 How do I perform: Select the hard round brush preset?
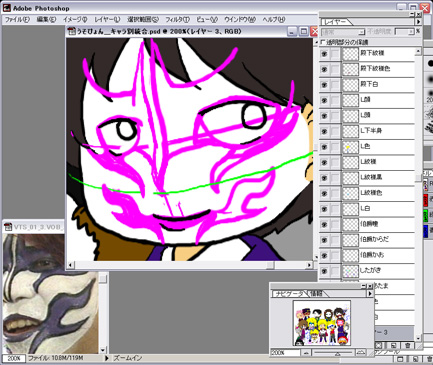tap(430, 63)
